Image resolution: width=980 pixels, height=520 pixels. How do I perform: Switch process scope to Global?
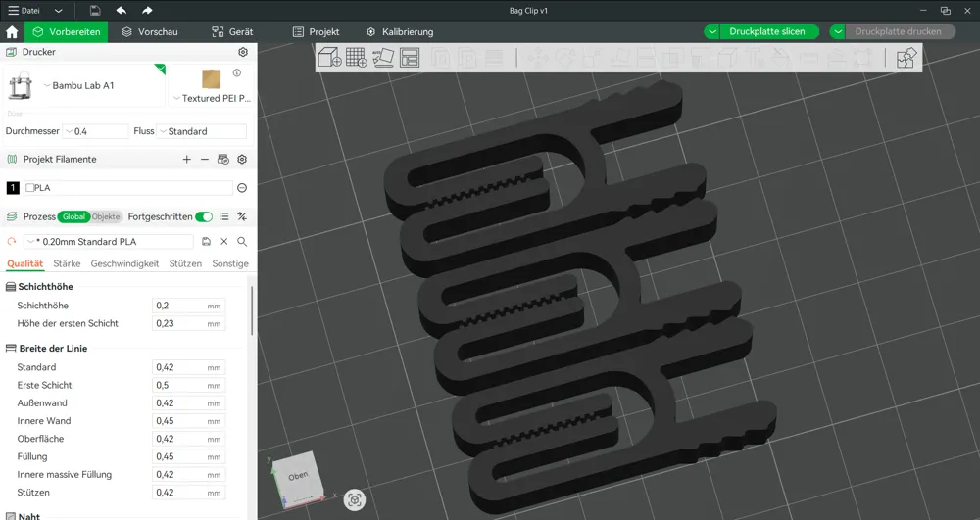(73, 216)
